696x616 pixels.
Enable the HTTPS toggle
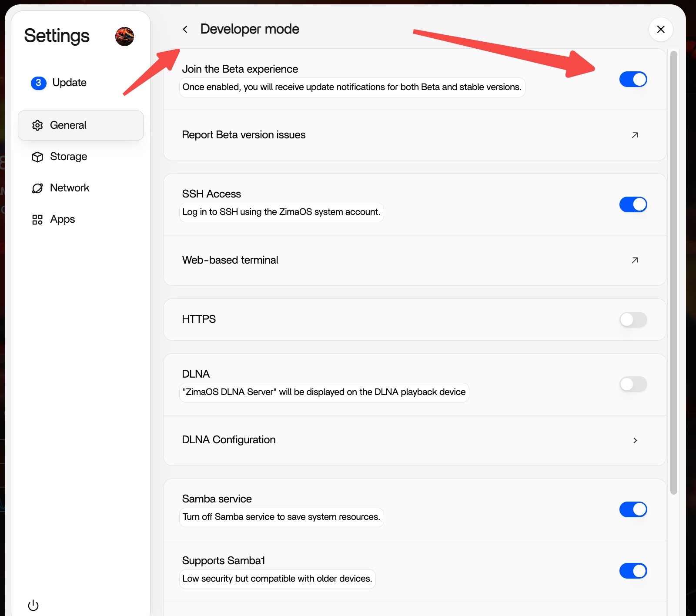tap(633, 320)
